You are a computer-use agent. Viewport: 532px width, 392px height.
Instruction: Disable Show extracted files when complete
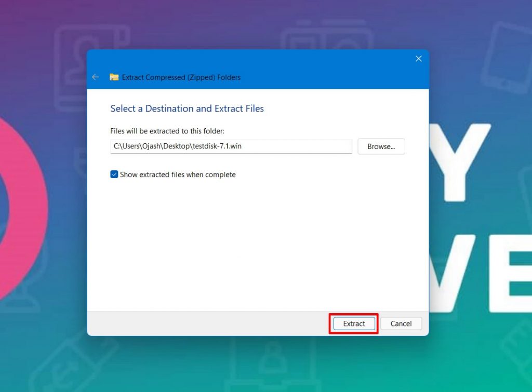114,174
